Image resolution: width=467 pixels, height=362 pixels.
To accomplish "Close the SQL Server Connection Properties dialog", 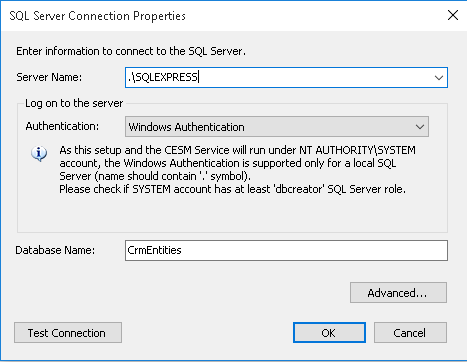I will tap(453, 15).
